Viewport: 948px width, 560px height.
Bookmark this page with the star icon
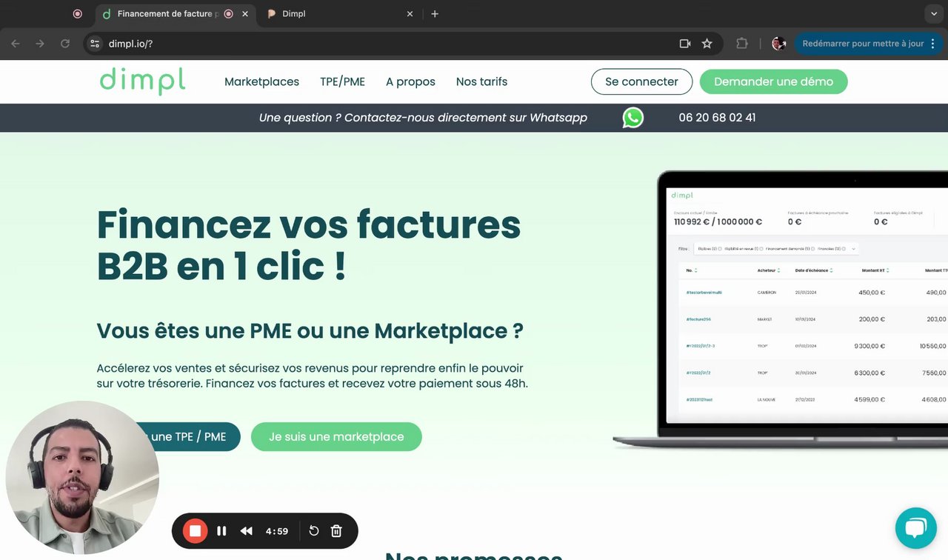click(x=707, y=44)
